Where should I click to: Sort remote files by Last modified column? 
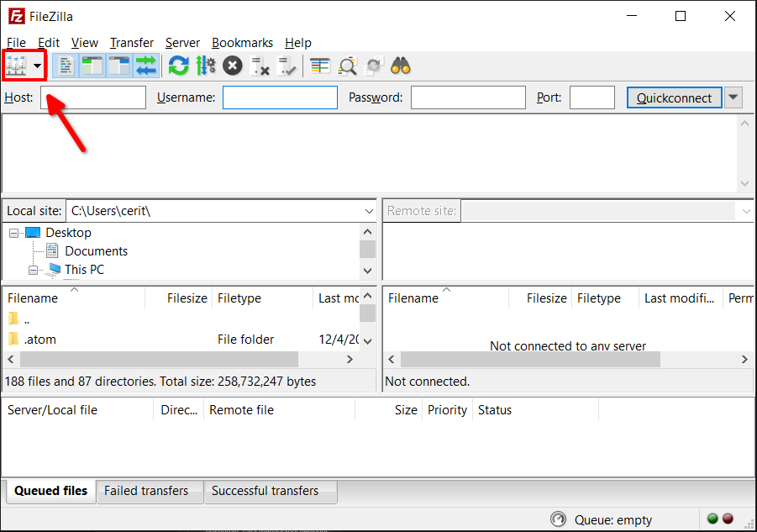point(681,298)
